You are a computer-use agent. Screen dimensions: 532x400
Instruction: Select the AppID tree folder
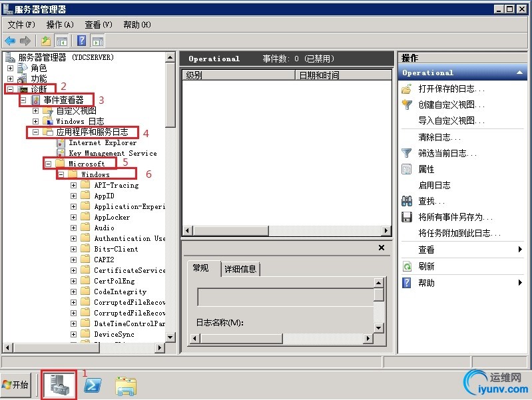pos(104,196)
